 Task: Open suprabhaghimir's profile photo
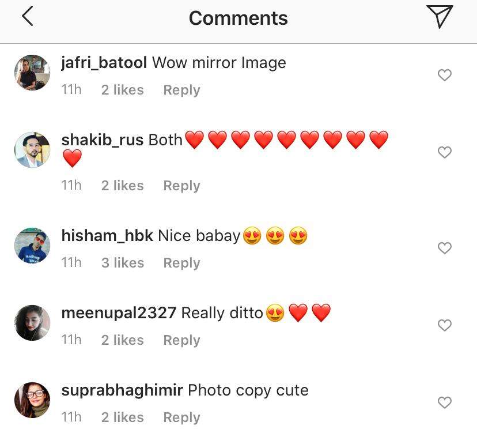point(32,400)
